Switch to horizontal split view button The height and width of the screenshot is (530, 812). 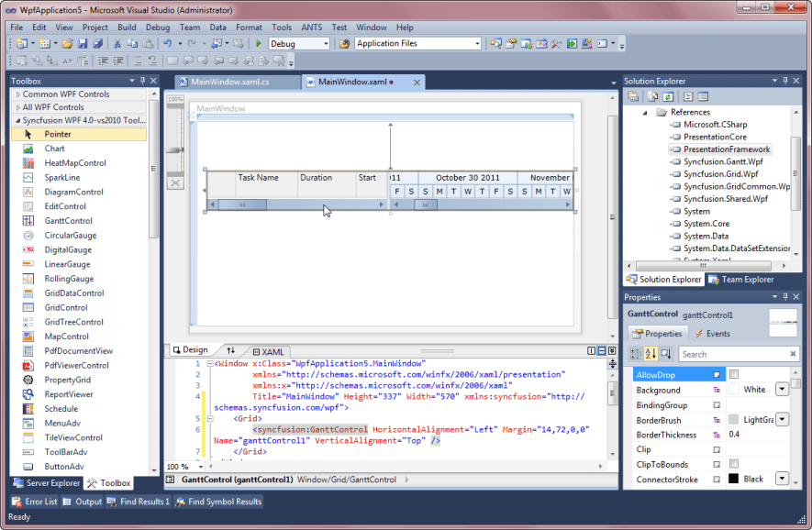coord(602,351)
